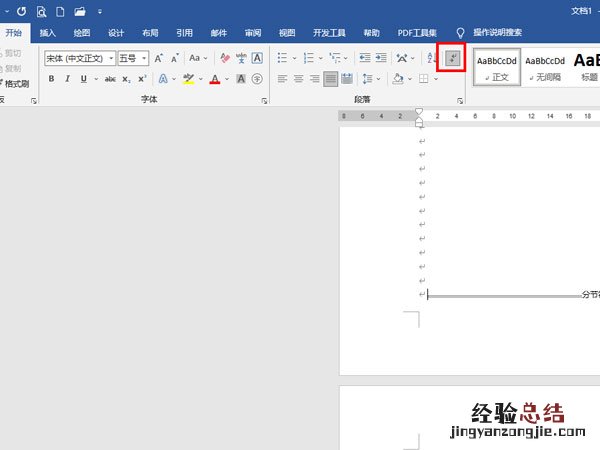600x450 pixels.
Task: Click the superscript icon
Action: tap(142, 79)
